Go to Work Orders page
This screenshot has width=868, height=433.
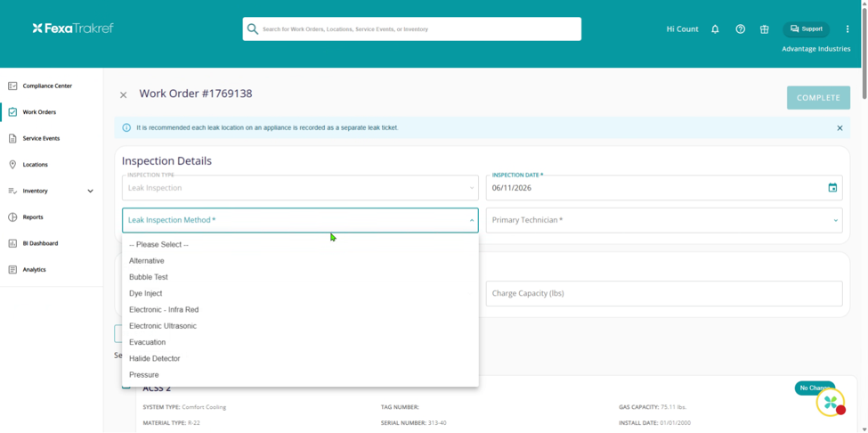point(39,112)
